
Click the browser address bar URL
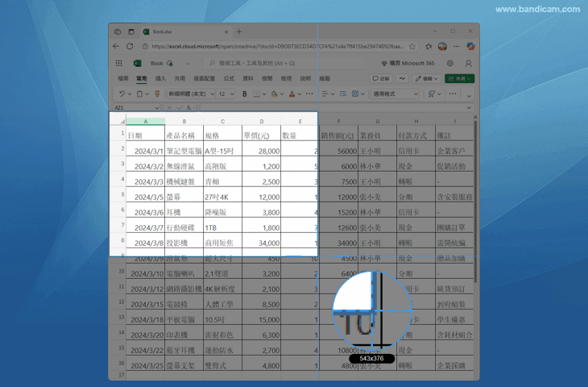click(278, 46)
